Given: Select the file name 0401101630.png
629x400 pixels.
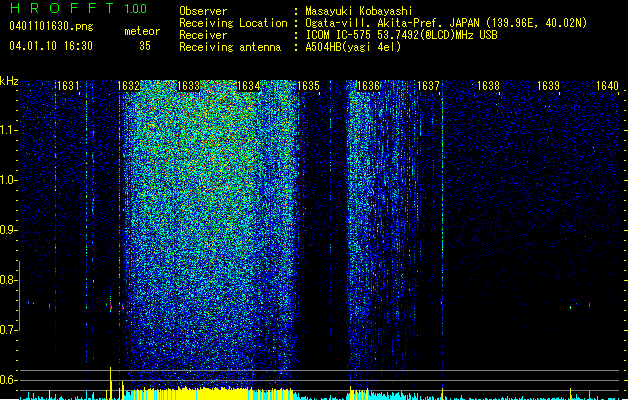Looking at the screenshot, I should [51, 27].
